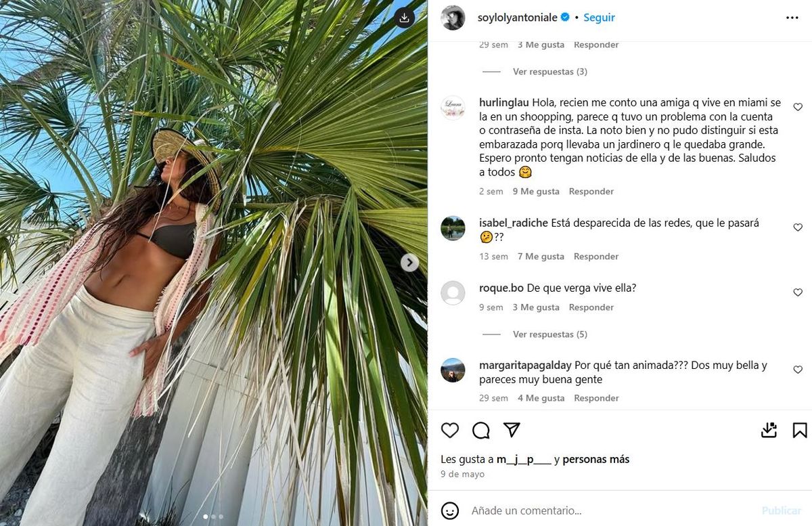The image size is (812, 526).
Task: Expand Ver respuestas (5) replies
Action: tap(550, 334)
